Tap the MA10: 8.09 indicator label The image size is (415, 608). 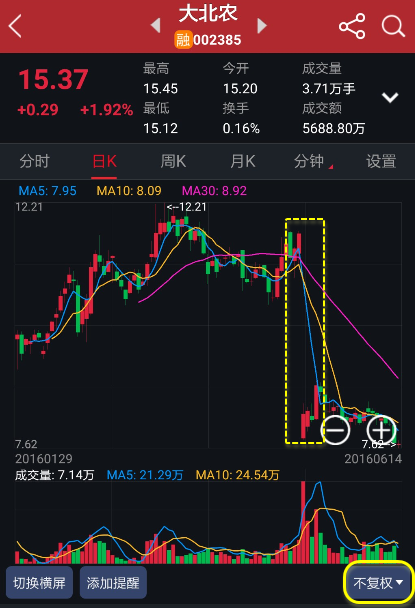click(x=129, y=191)
